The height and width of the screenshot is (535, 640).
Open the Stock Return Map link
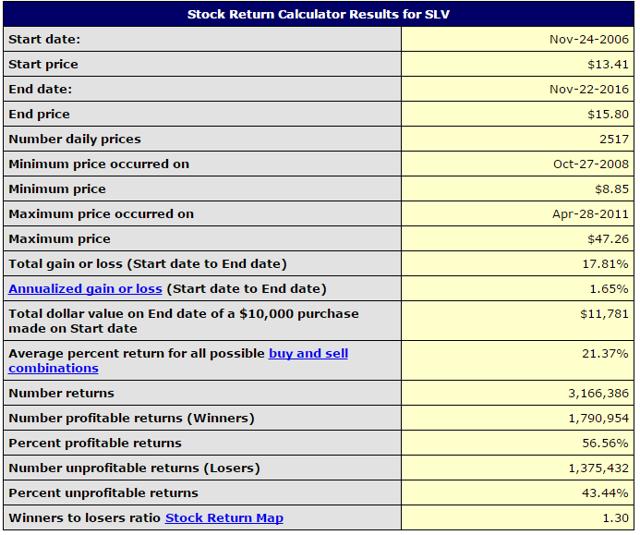[x=224, y=518]
